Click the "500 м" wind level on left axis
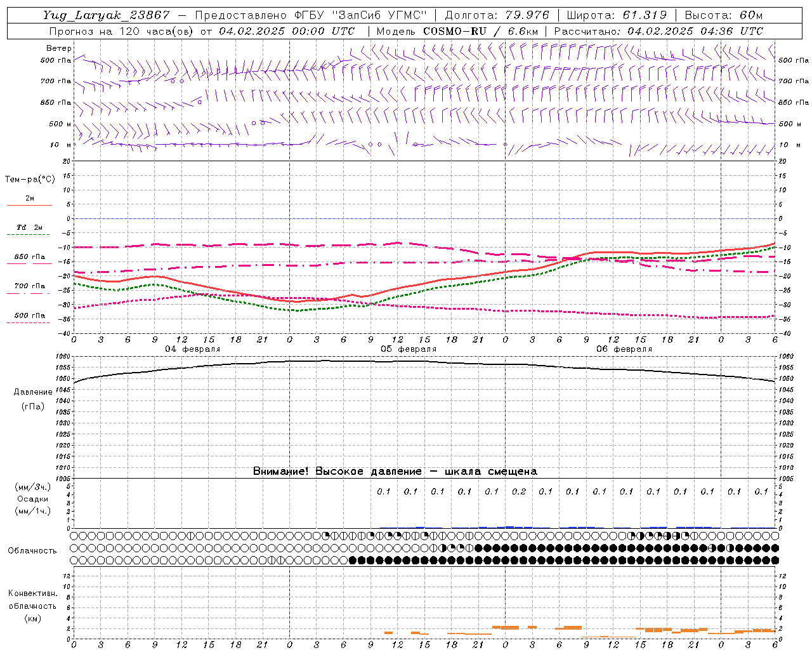This screenshot has height=650, width=812. [x=60, y=124]
